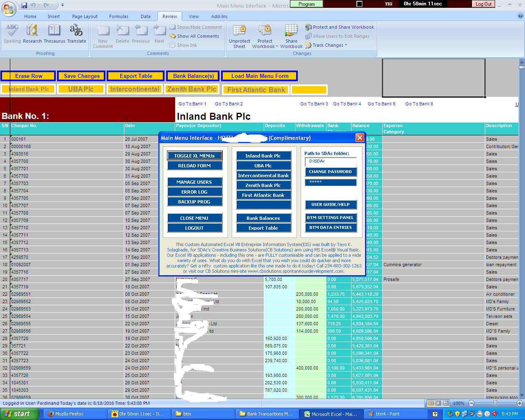Screen dimensions: 525x420
Task: Open the Add-Ins tab
Action: coord(219,16)
